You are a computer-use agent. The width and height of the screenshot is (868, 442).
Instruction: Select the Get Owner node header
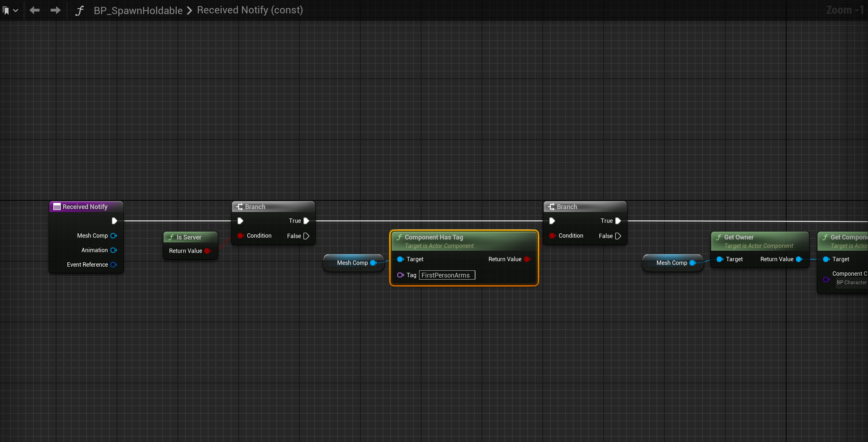[739, 237]
